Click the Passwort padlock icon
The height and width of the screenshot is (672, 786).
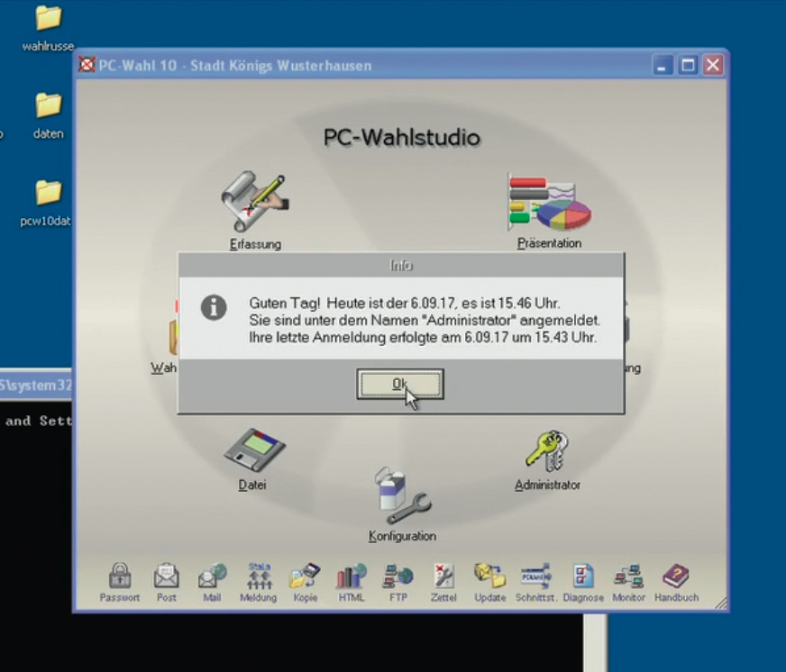pos(120,577)
